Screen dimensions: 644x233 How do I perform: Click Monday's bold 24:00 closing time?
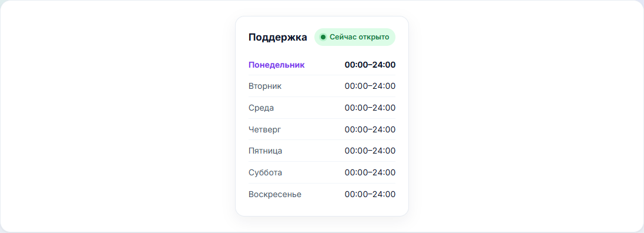pyautogui.click(x=384, y=65)
